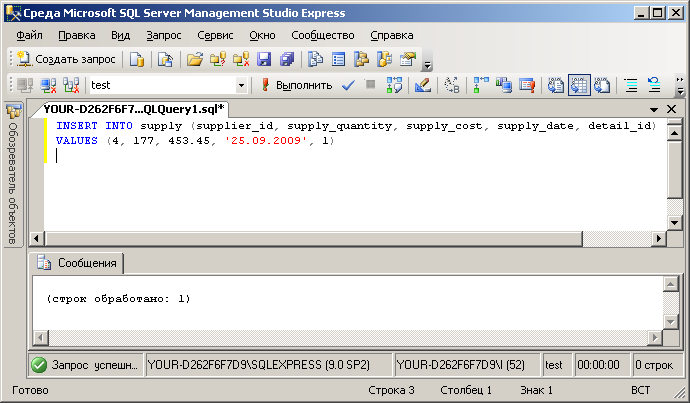Click the editor vertical scrollbar up arrow
The image size is (690, 403).
point(675,132)
